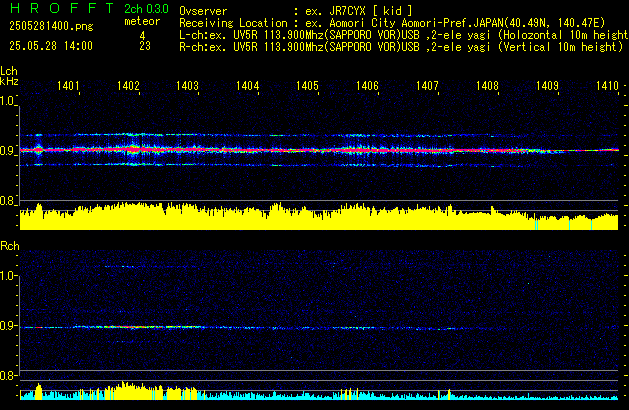The image size is (629, 410).
Task: Select the file name '2505281400.png'
Action: pyautogui.click(x=51, y=26)
